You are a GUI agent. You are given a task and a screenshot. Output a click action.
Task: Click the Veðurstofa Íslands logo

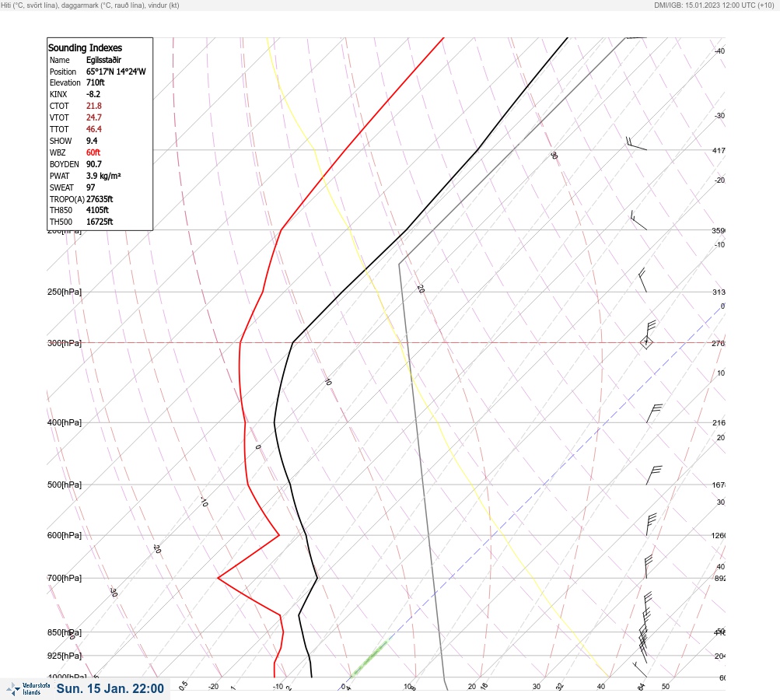pos(28,689)
